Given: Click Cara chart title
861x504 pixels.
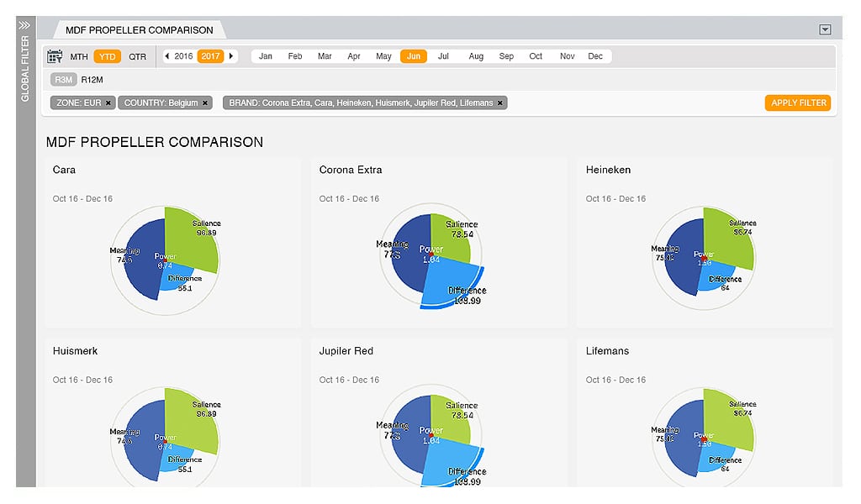Looking at the screenshot, I should pos(64,170).
